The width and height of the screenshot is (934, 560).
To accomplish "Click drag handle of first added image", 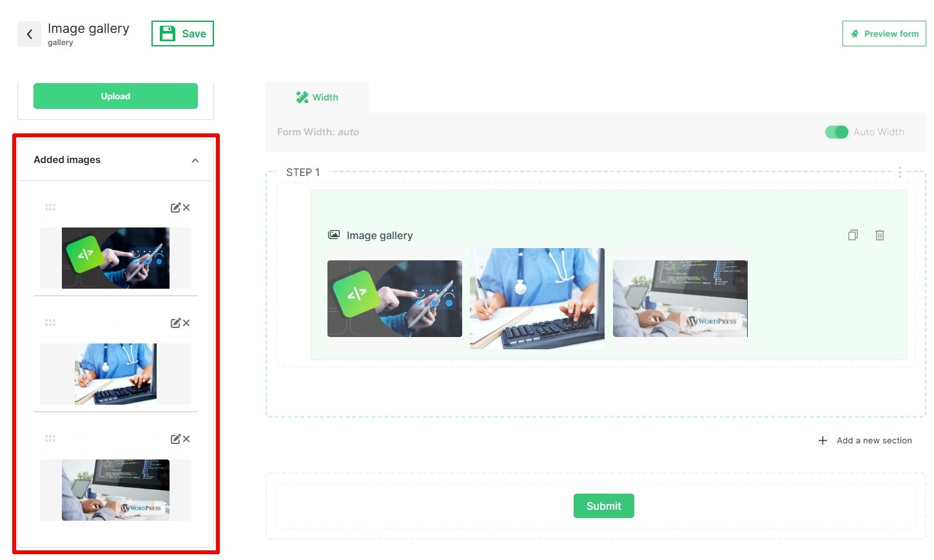I will tap(50, 208).
